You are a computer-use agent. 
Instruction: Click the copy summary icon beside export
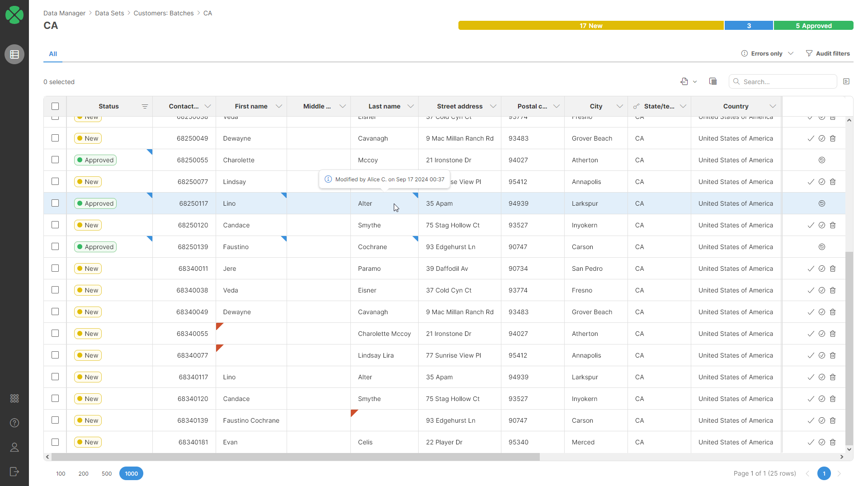pos(713,81)
